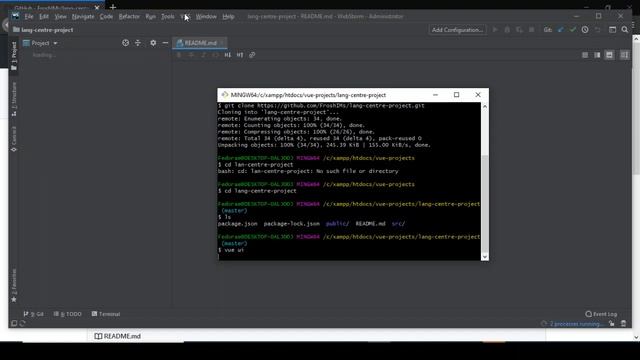The image size is (640, 360).
Task: Open the Commit side tab
Action: [14, 139]
